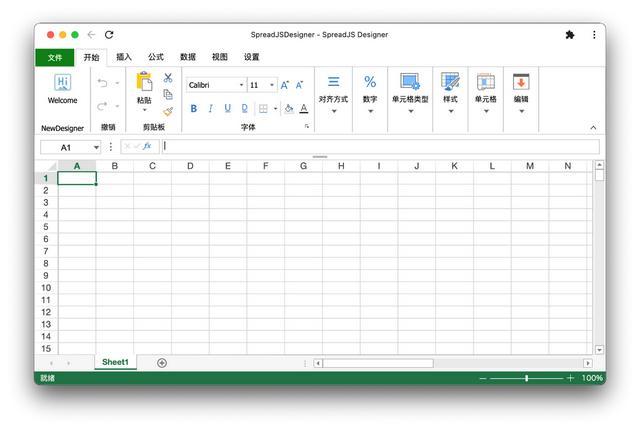640x430 pixels.
Task: Open the three-dot browser menu
Action: (594, 35)
